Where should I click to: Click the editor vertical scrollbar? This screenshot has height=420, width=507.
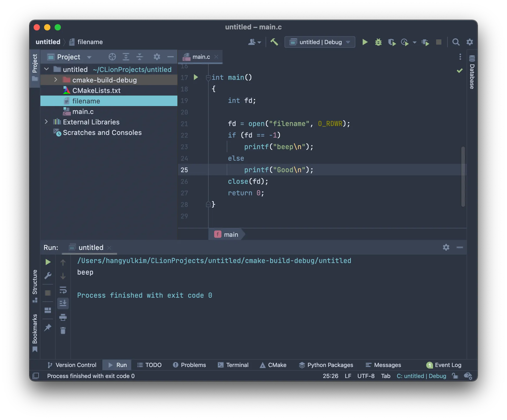click(x=463, y=176)
